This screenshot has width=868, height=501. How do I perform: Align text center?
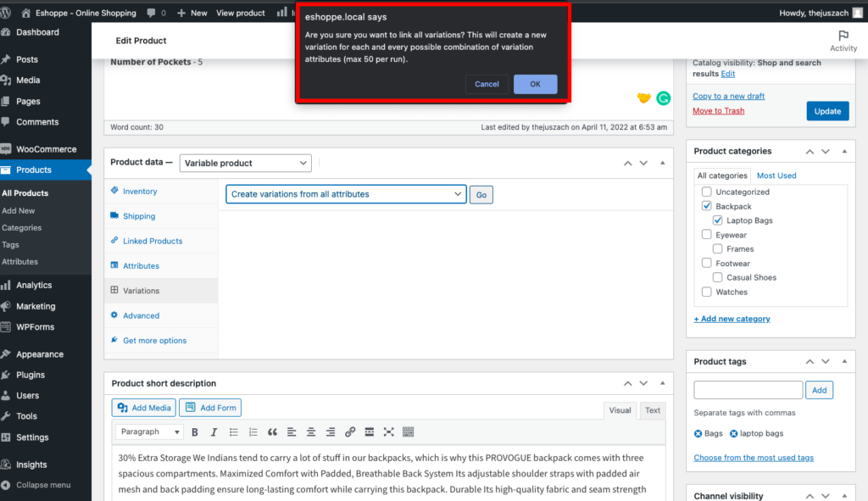coord(311,431)
